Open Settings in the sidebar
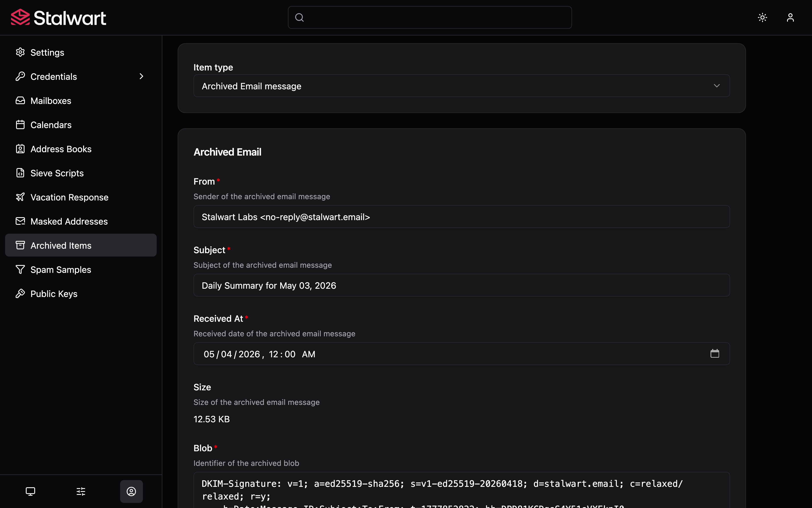This screenshot has height=508, width=812. 81,52
